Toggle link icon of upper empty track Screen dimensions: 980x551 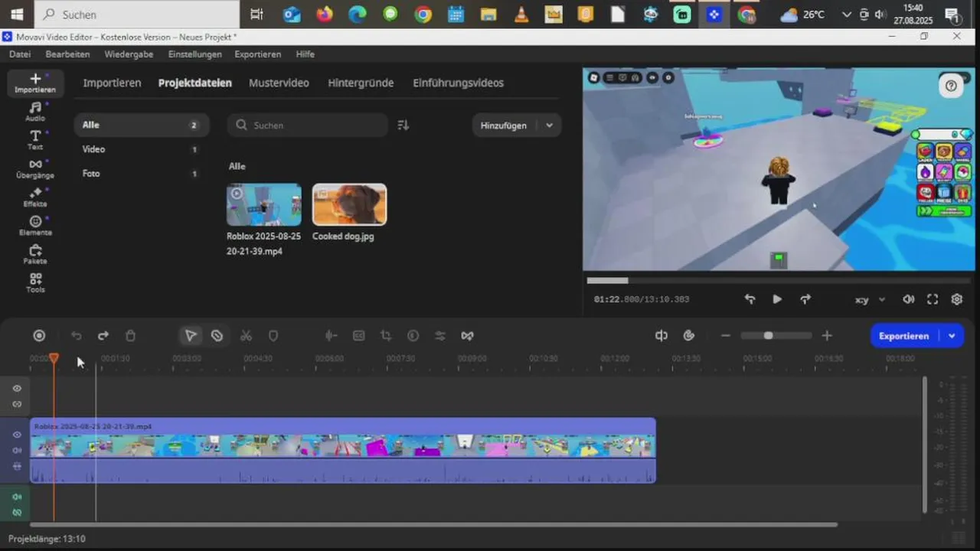coord(17,404)
